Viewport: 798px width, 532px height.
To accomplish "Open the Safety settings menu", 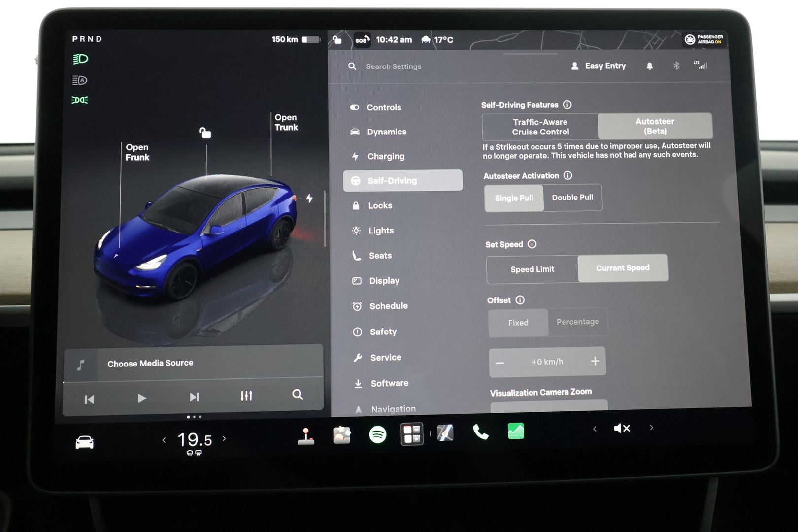I will 375,332.
